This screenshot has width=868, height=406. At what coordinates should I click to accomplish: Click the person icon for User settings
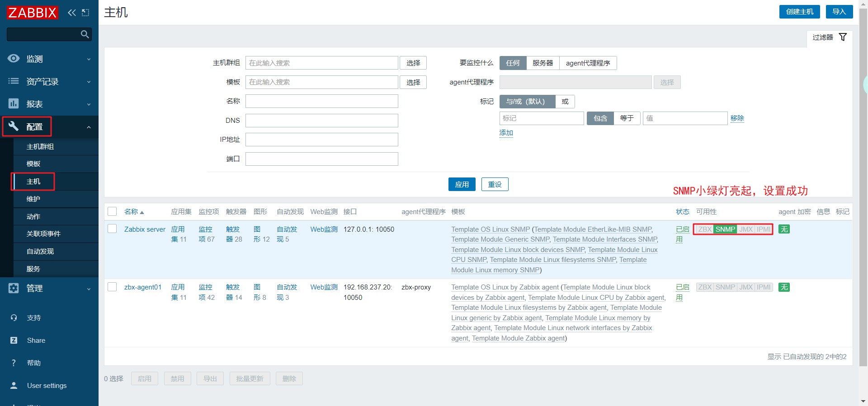14,386
